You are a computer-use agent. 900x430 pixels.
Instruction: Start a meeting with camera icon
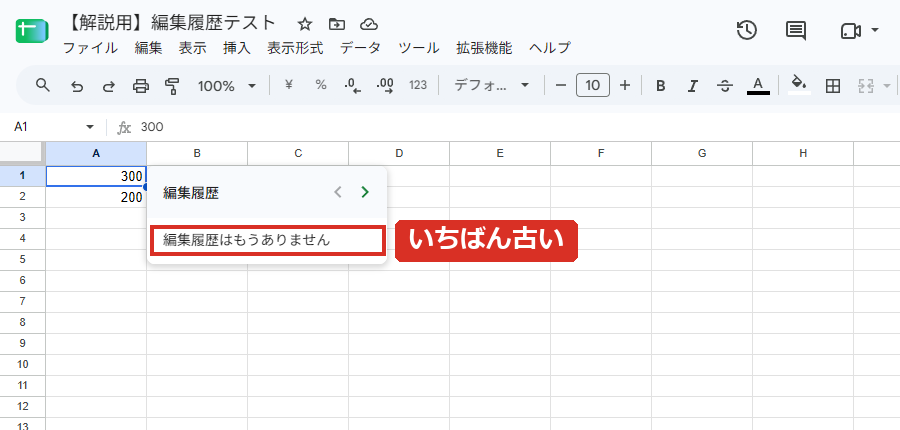point(851,31)
